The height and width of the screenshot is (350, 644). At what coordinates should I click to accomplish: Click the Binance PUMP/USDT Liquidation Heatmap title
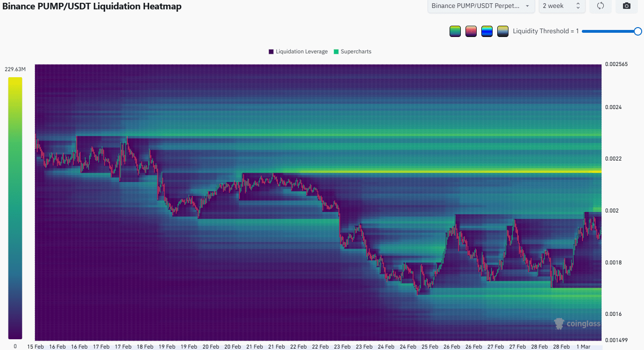(x=92, y=7)
